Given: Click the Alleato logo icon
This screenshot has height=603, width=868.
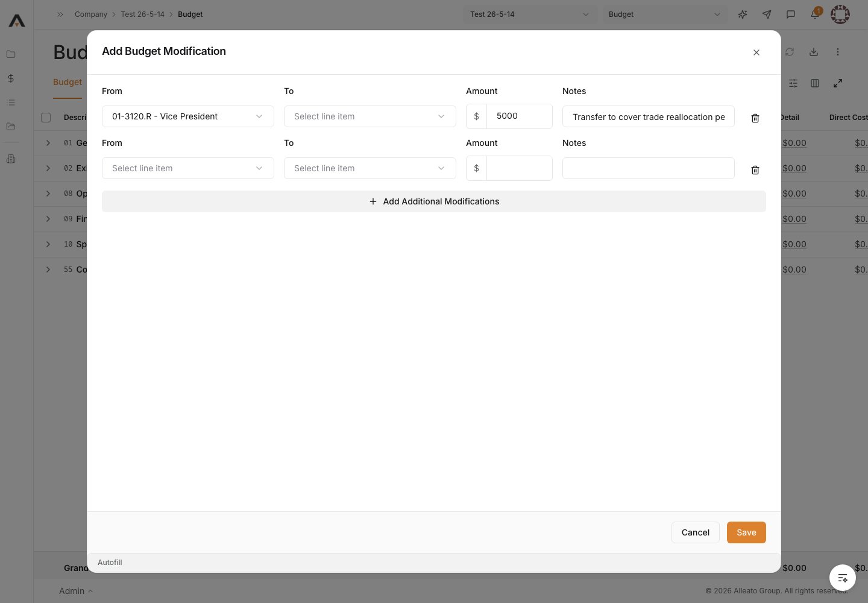Looking at the screenshot, I should [x=17, y=21].
